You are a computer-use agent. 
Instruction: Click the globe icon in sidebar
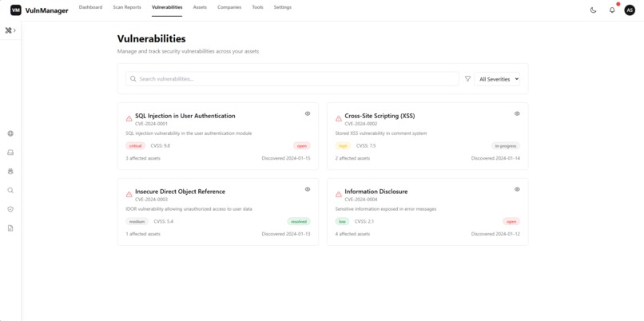pos(10,133)
